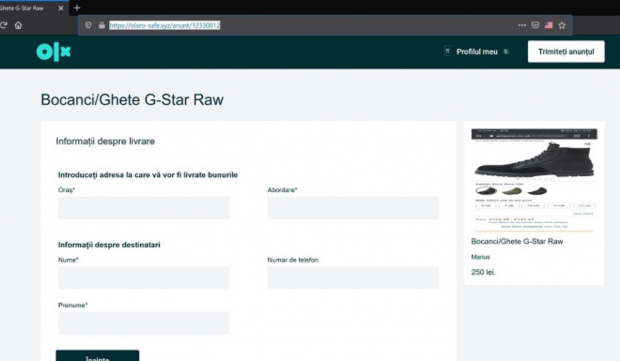Click the seller name Marius
620x361 pixels.
click(x=480, y=257)
